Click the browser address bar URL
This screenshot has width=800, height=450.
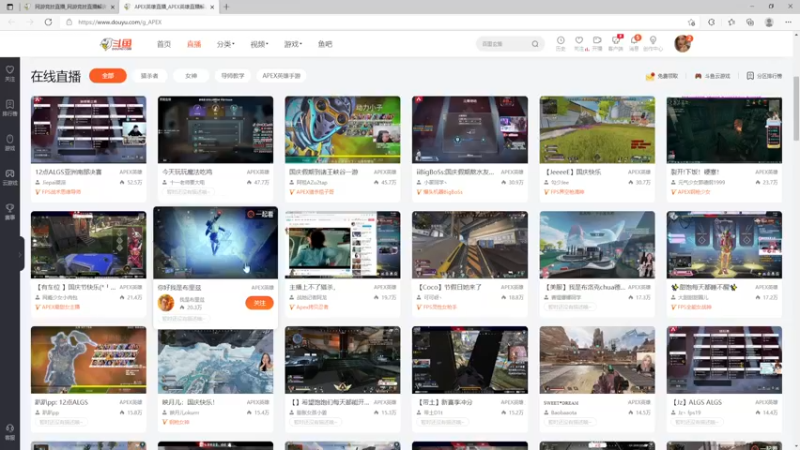coord(120,22)
